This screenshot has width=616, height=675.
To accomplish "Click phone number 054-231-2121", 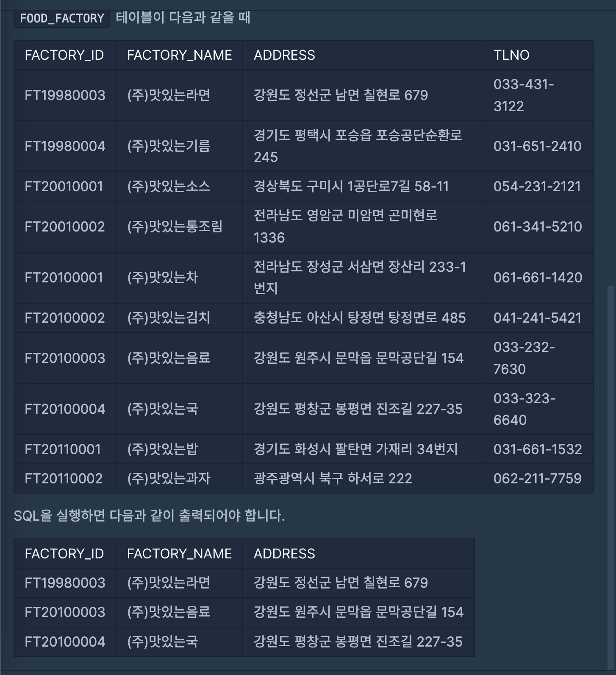I will [x=537, y=187].
